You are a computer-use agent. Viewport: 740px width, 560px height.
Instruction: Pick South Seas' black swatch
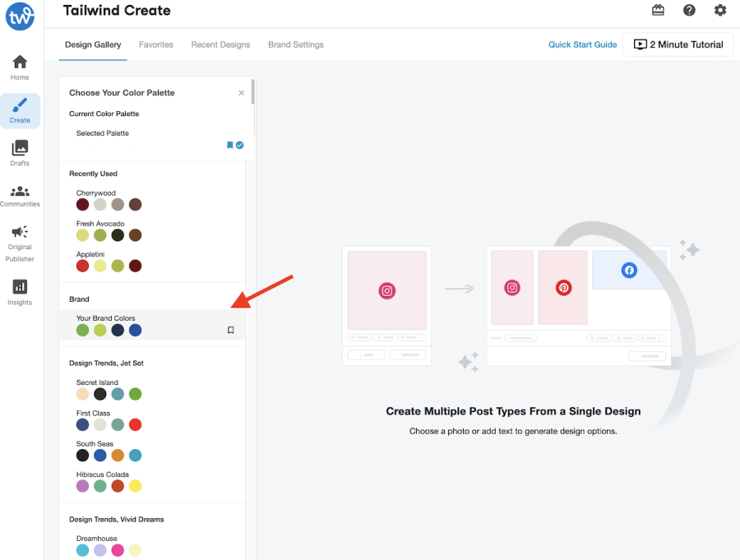pyautogui.click(x=82, y=456)
